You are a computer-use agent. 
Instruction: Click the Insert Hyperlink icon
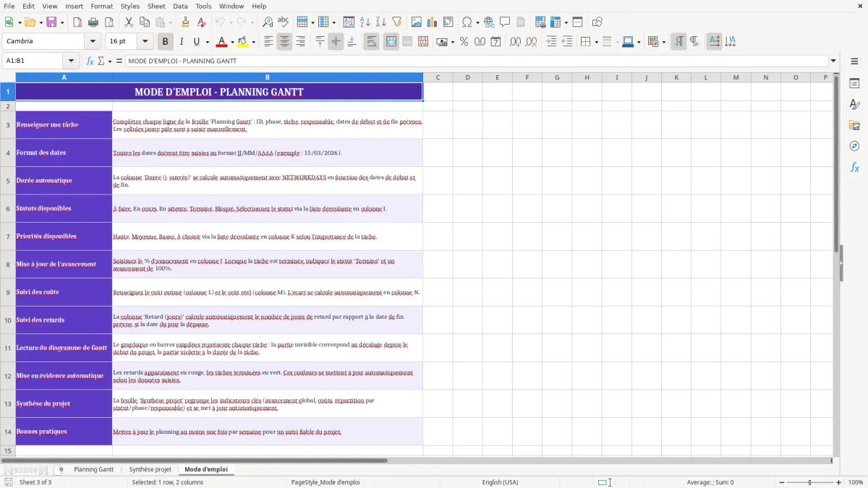tap(489, 22)
